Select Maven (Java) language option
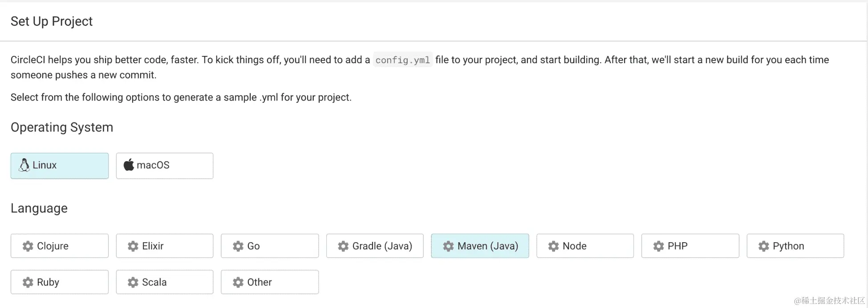868x308 pixels. pos(480,246)
